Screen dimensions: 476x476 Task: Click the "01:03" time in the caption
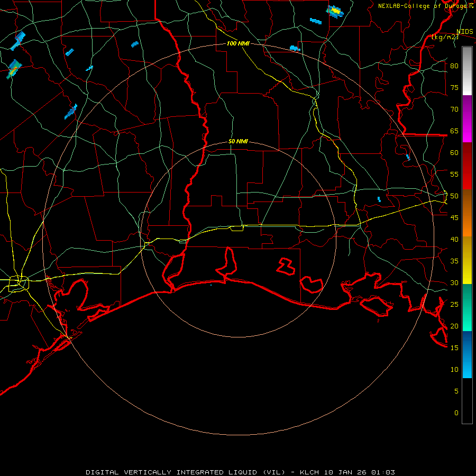(384, 472)
